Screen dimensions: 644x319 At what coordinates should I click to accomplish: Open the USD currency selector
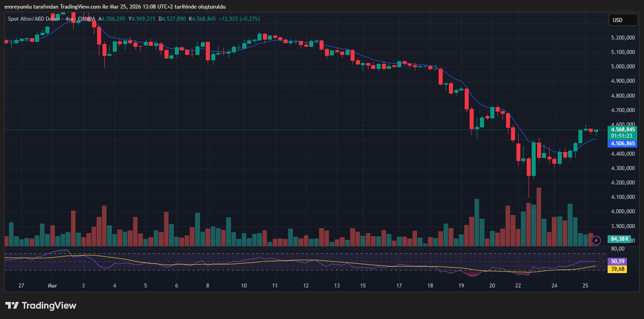point(623,20)
